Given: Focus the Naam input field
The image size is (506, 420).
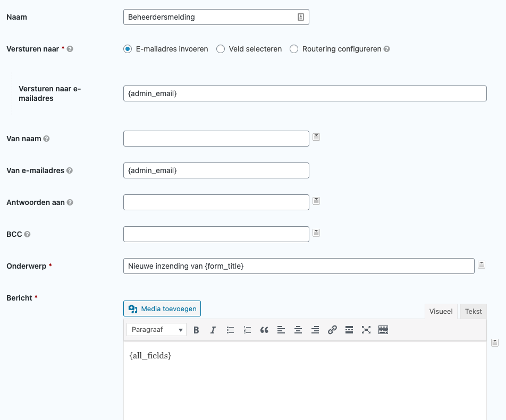Looking at the screenshot, I should [x=216, y=17].
